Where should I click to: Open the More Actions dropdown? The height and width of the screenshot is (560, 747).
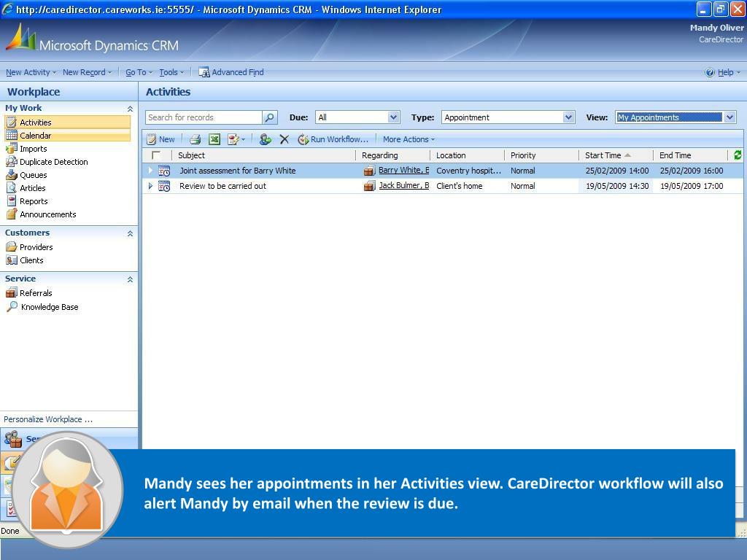(x=409, y=139)
